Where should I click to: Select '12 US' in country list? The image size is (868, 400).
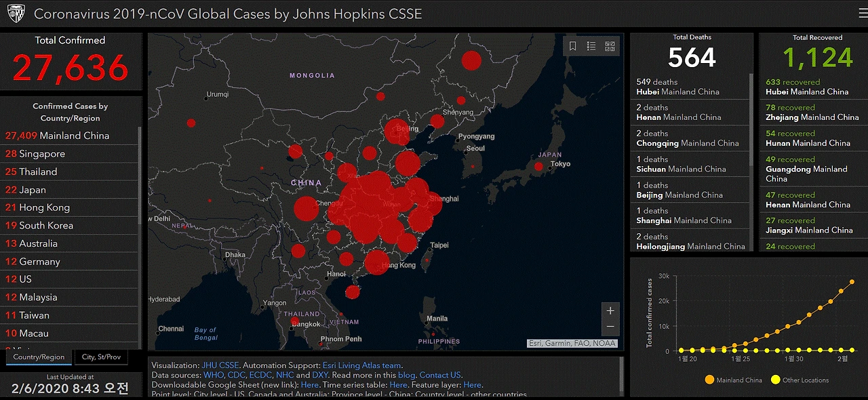click(x=70, y=279)
